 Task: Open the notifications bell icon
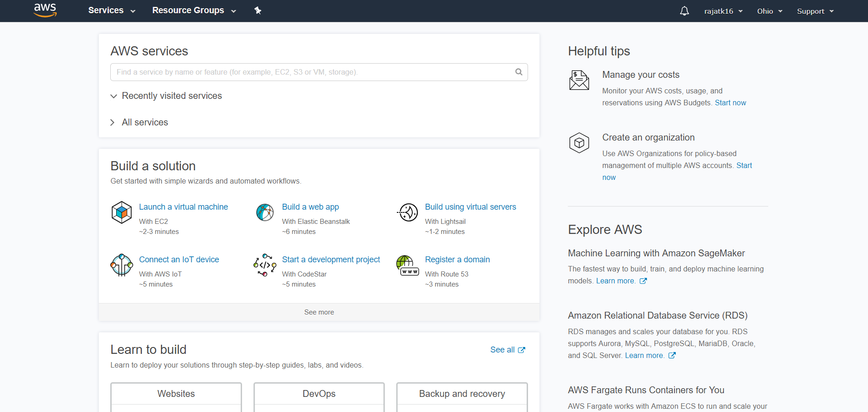(x=684, y=11)
